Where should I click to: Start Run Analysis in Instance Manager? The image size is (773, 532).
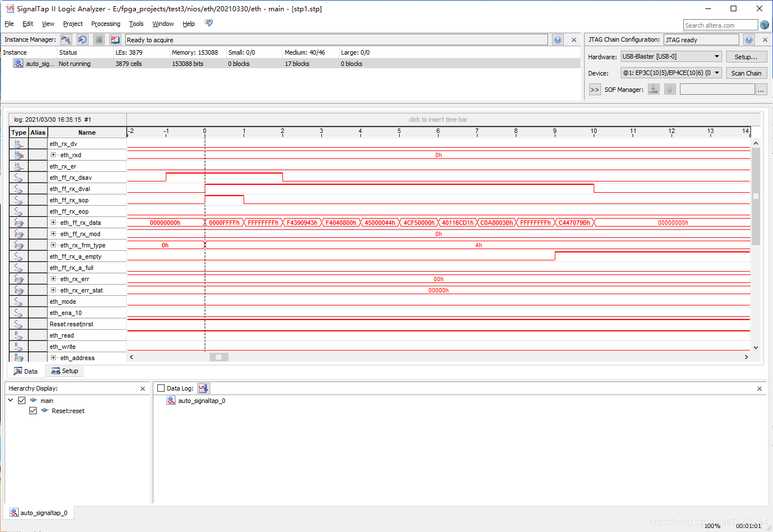pos(66,39)
